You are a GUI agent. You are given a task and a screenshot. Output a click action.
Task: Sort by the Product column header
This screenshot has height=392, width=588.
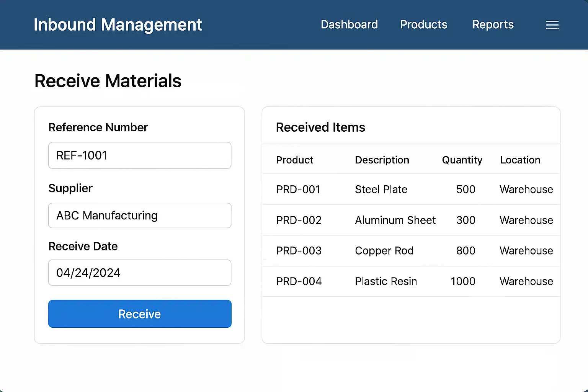pos(294,160)
